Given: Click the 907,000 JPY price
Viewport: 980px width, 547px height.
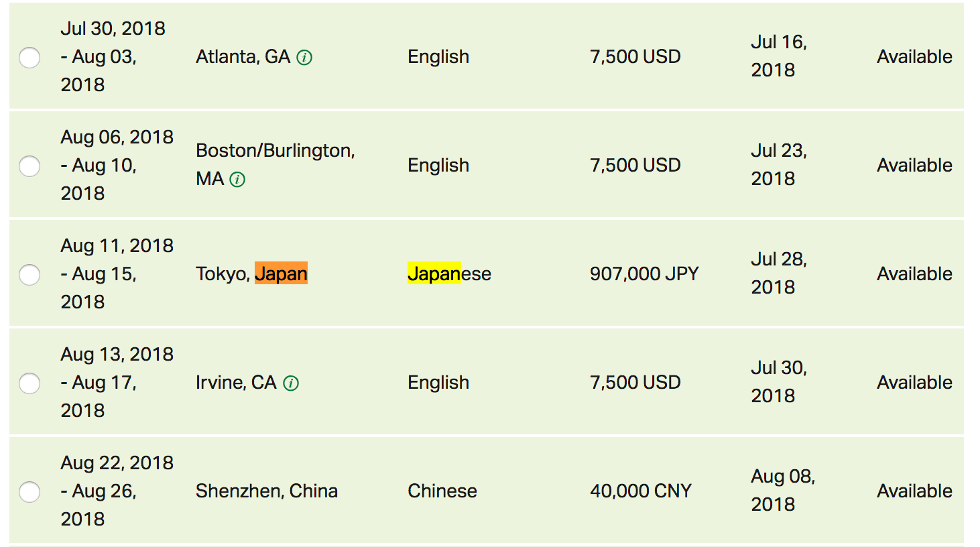Looking at the screenshot, I should 644,273.
